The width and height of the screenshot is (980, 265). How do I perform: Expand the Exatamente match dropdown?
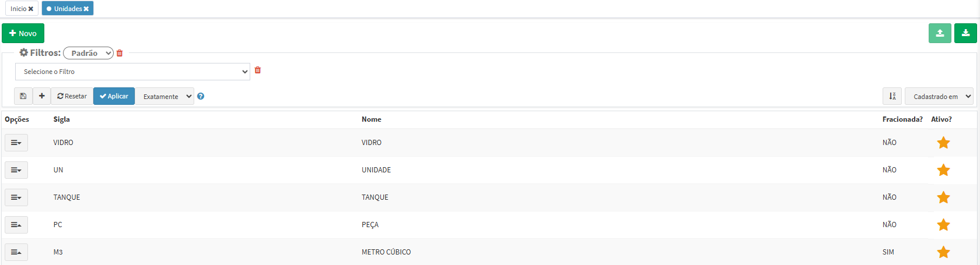tap(164, 96)
